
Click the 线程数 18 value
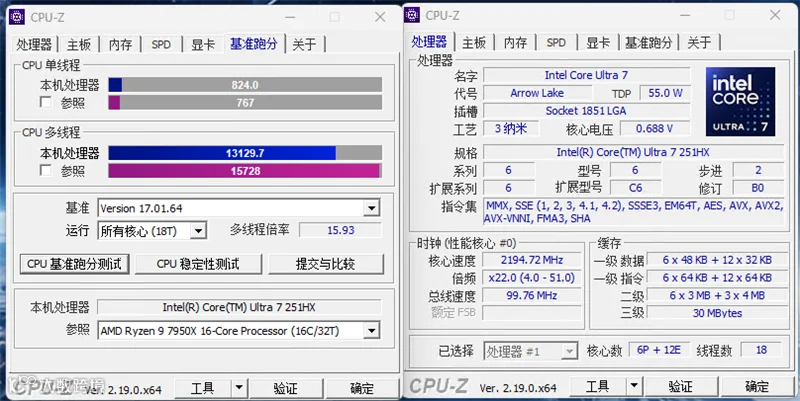(761, 350)
